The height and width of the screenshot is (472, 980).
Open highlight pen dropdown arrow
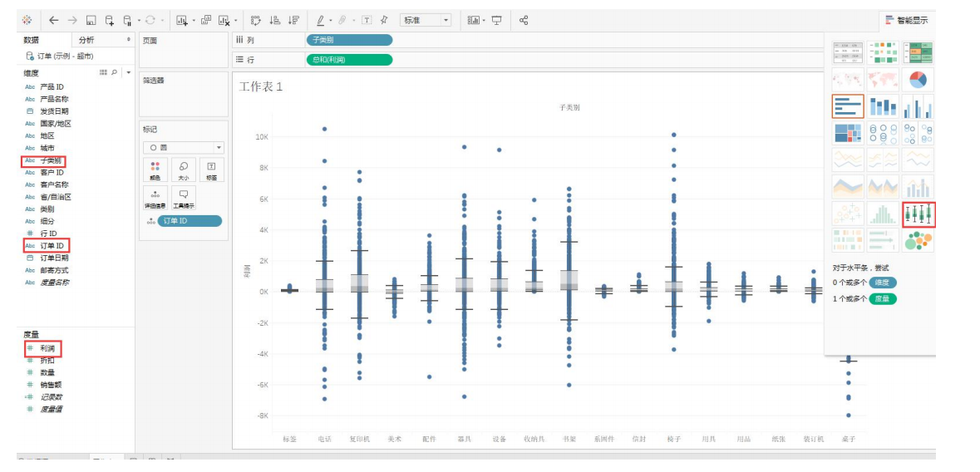(330, 20)
